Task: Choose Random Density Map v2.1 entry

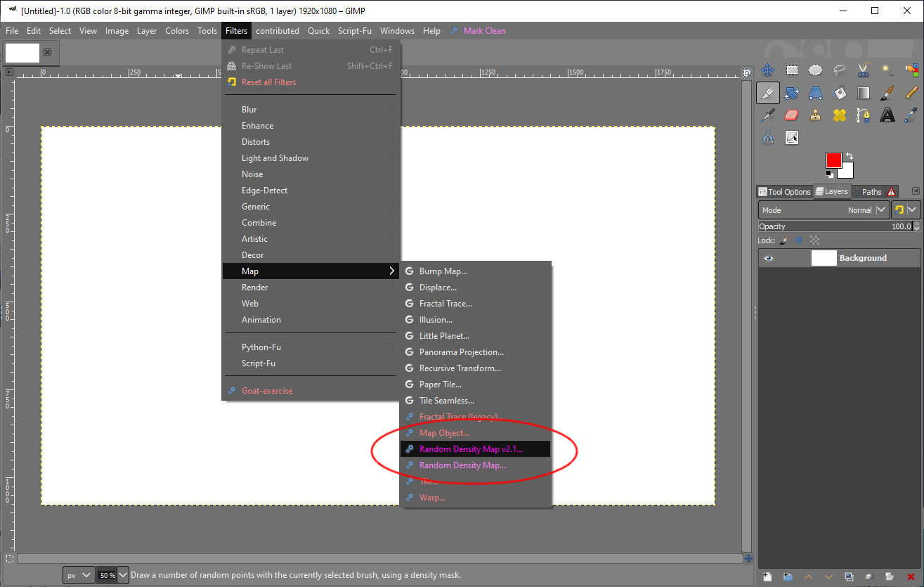Action: point(476,449)
